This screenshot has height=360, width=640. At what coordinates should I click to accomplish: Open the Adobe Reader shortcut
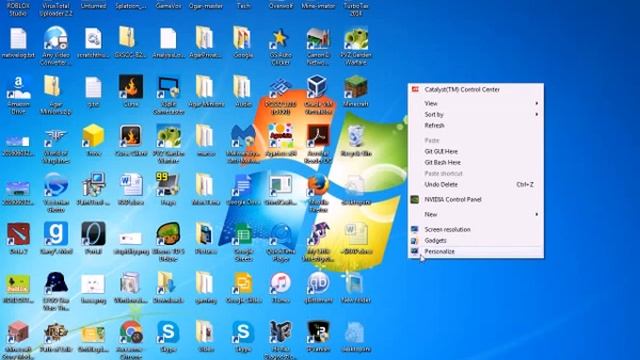[318, 136]
